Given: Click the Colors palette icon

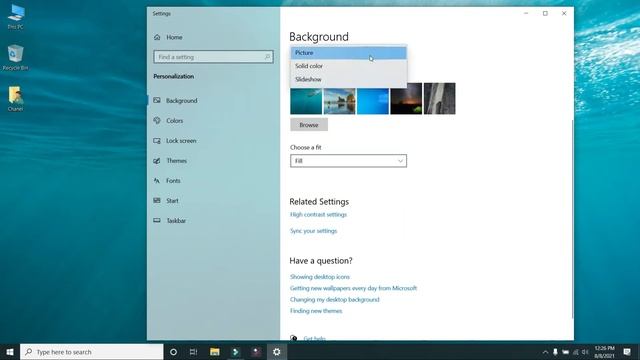Looking at the screenshot, I should coord(157,120).
